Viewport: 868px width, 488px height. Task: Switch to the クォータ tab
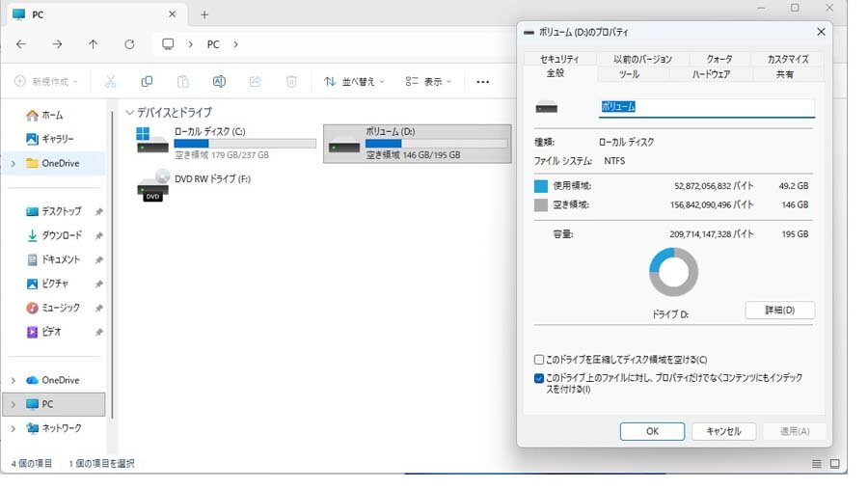pyautogui.click(x=719, y=59)
